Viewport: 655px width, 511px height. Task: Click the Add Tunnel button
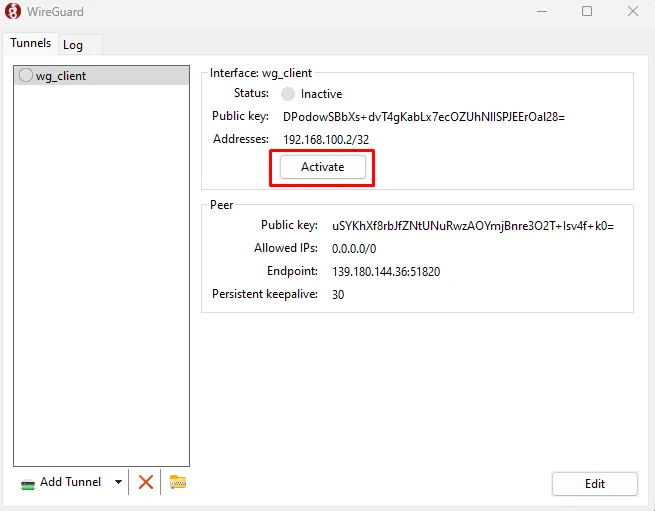(61, 482)
